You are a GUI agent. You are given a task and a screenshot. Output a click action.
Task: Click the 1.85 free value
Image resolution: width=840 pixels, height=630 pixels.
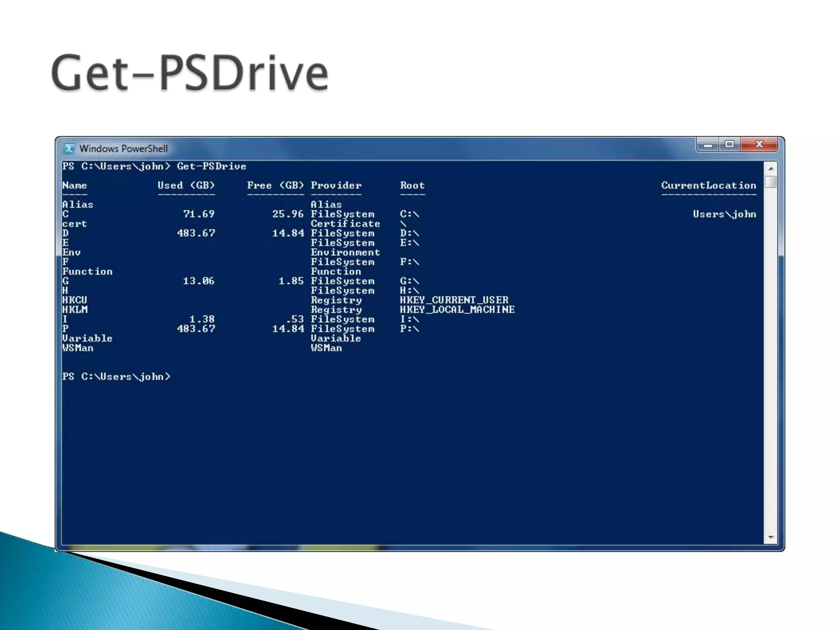pyautogui.click(x=292, y=281)
